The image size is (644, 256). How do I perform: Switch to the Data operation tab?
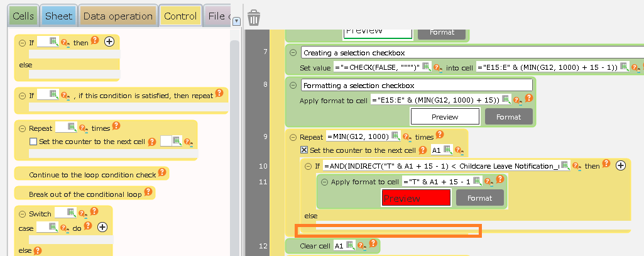click(117, 16)
